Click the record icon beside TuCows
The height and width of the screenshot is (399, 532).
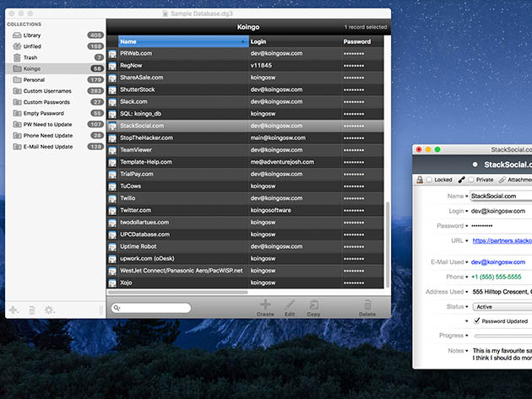112,186
